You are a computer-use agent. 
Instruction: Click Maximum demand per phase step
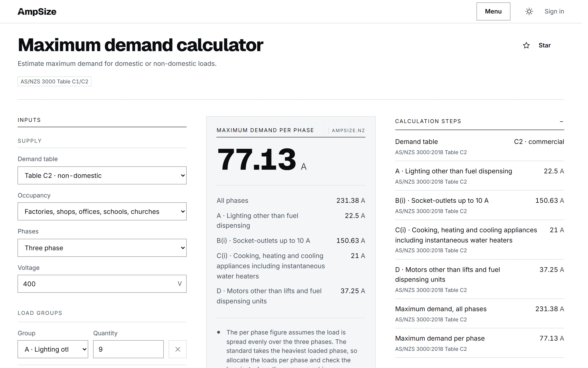[440, 338]
